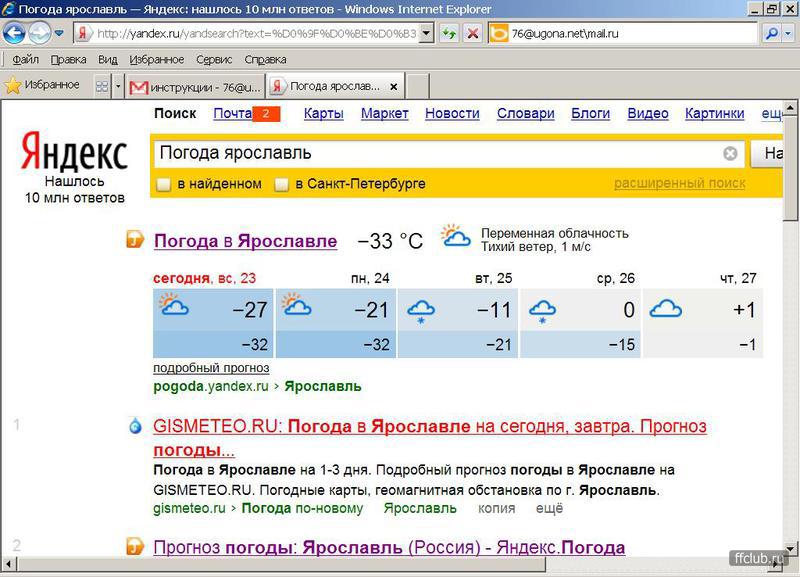Enable the в Санкт-Петербурге checkbox
The height and width of the screenshot is (577, 800).
[x=281, y=184]
